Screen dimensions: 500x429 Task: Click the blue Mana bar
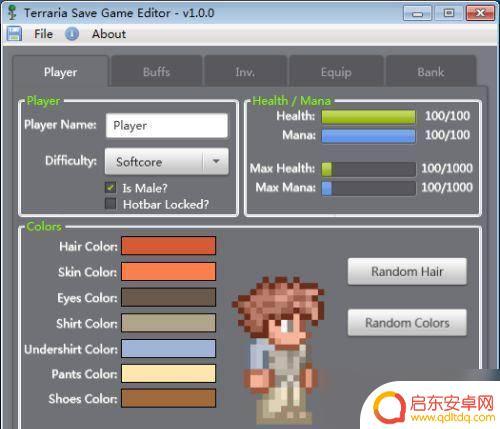(x=369, y=136)
